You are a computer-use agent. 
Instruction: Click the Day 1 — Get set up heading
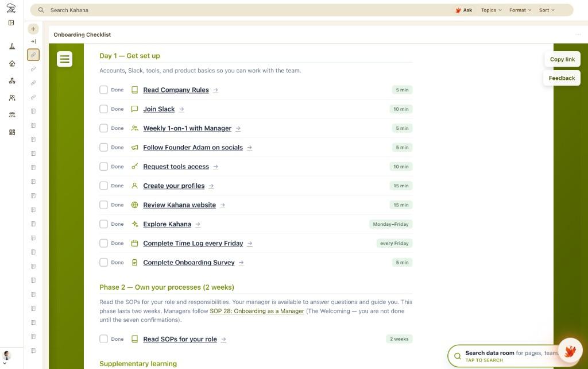pos(130,56)
